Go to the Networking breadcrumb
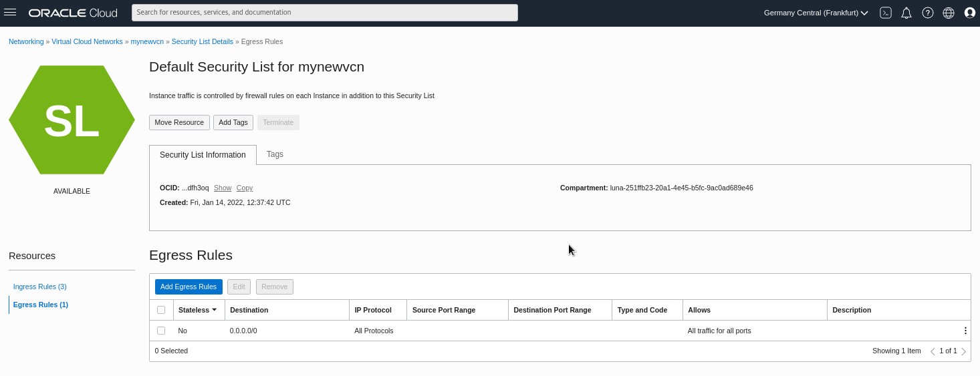Screen dimensions: 980x376 (26, 41)
